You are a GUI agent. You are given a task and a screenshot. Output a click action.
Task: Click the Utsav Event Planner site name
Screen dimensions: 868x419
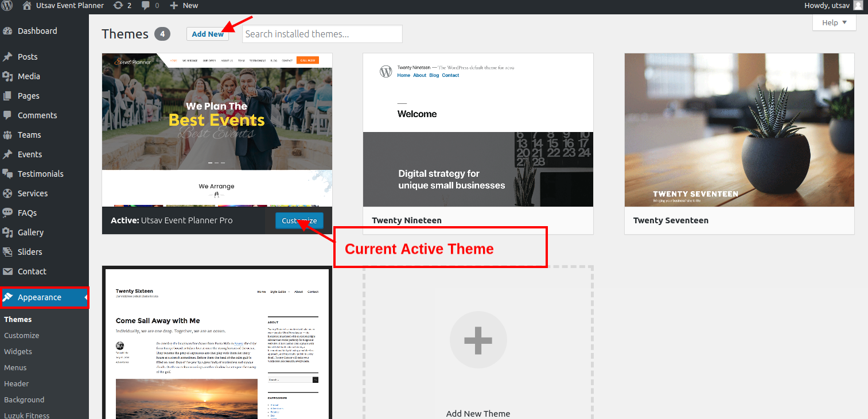point(71,5)
